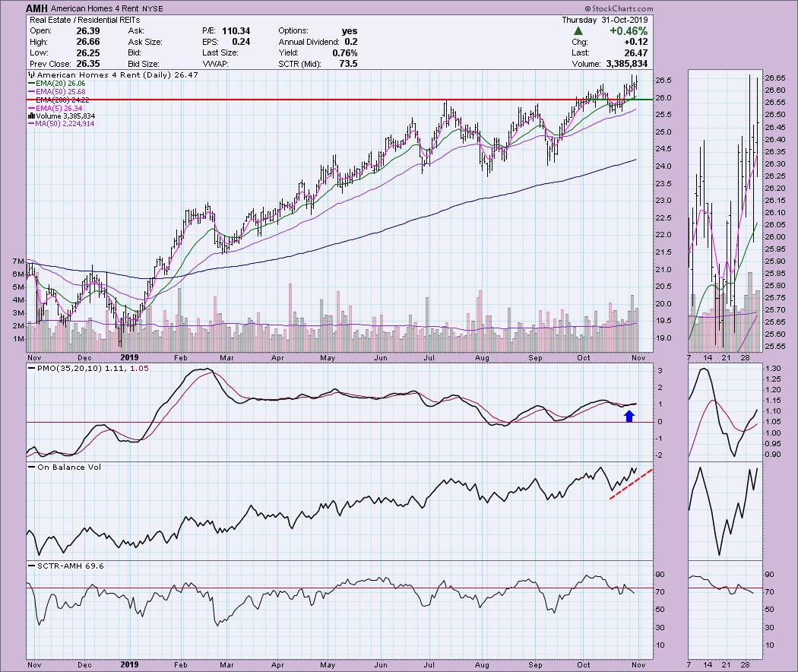Click the American Homes 4 Rent (Daily) legend entry
The width and height of the screenshot is (798, 672).
(118, 74)
